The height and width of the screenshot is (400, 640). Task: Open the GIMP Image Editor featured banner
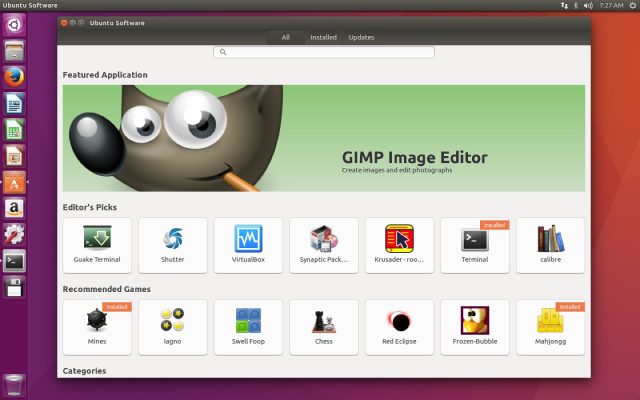tap(323, 138)
